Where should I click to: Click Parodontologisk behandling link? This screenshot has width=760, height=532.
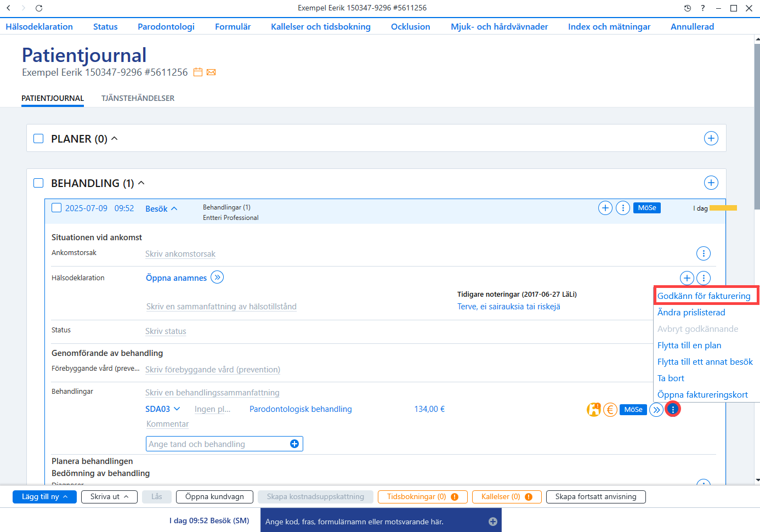click(x=300, y=409)
